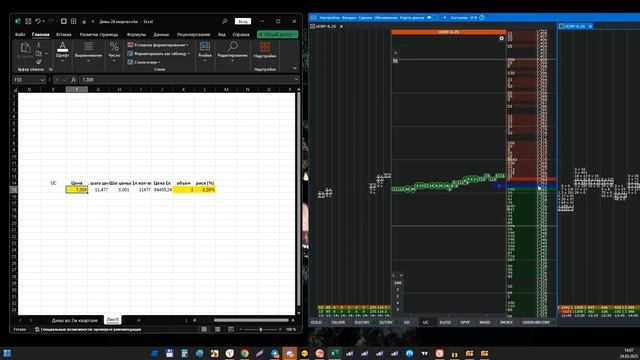Click the fx insert function icon
Image resolution: width=640 pixels, height=360 pixels.
[73, 80]
